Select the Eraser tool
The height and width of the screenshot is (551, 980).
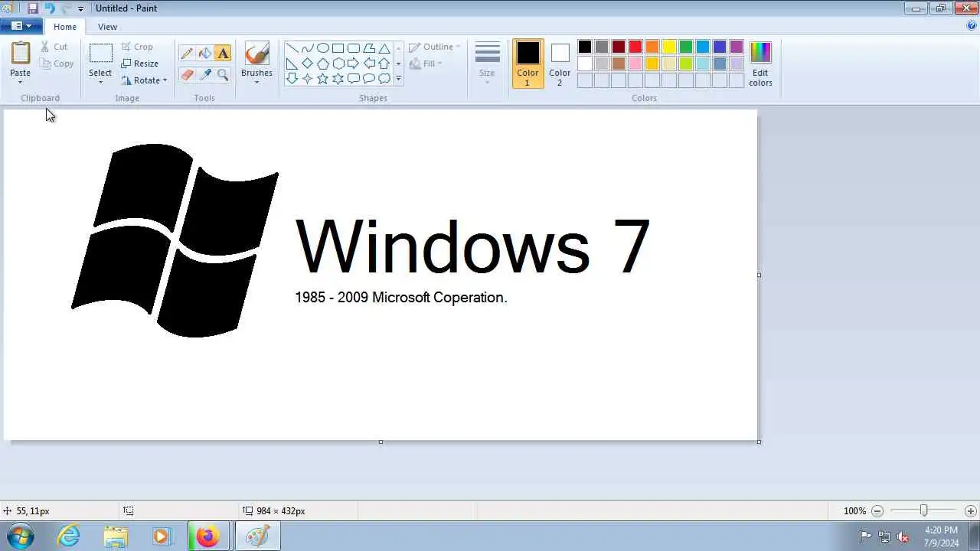click(x=187, y=74)
